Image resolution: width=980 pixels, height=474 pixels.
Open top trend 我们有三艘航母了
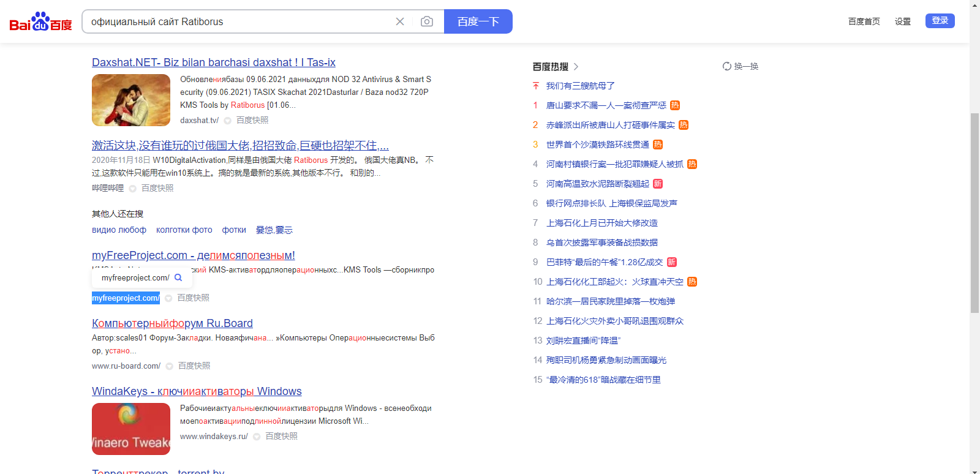pos(581,86)
